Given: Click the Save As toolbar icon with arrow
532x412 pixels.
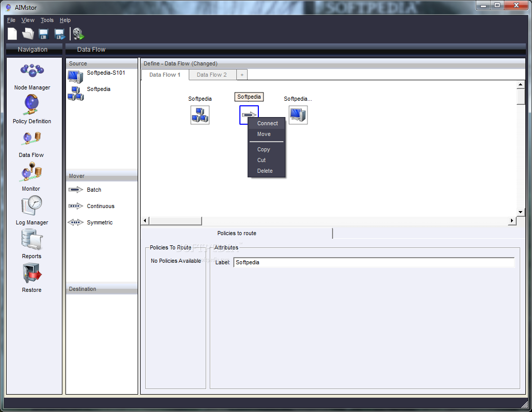Looking at the screenshot, I should click(x=60, y=34).
